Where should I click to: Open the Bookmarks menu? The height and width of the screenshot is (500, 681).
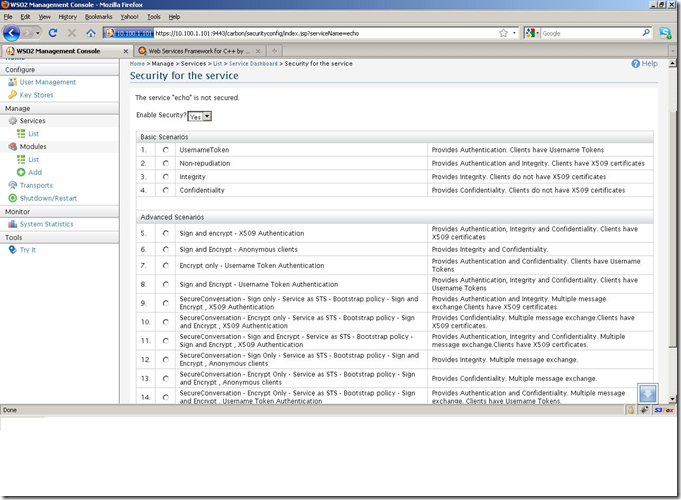[x=98, y=17]
